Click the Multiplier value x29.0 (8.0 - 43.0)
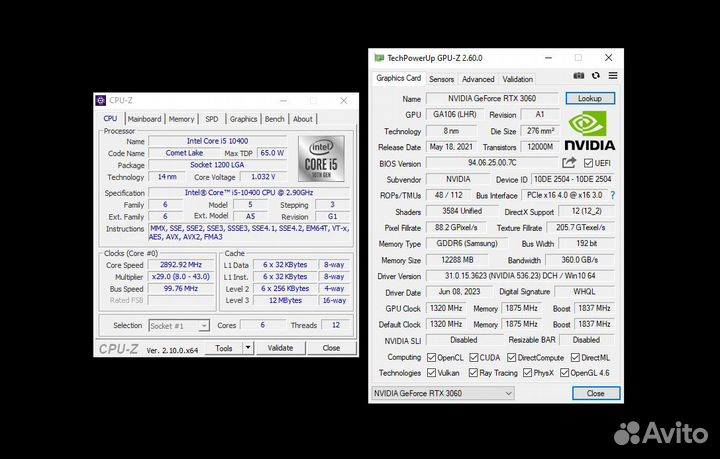 click(x=181, y=277)
